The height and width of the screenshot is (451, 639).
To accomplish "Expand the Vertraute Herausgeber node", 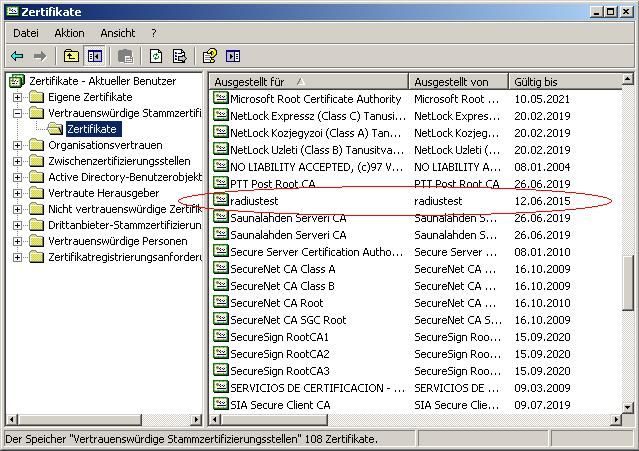I will point(17,194).
